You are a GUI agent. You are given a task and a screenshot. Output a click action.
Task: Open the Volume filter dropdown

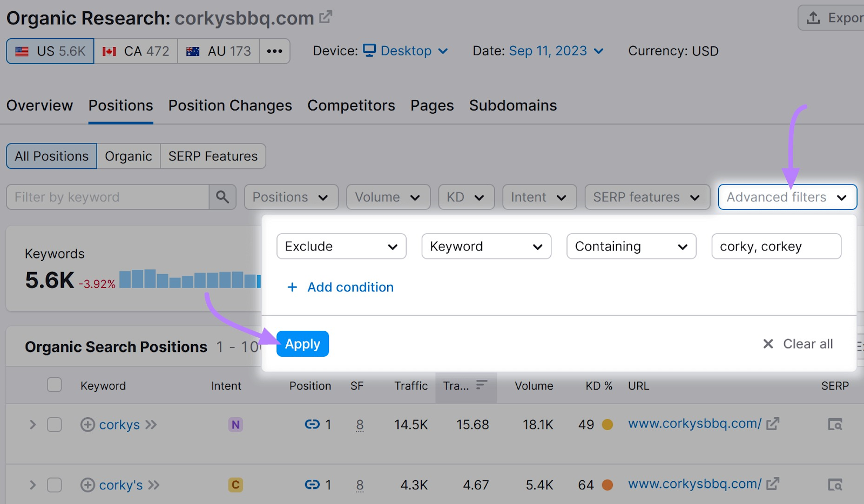click(388, 197)
